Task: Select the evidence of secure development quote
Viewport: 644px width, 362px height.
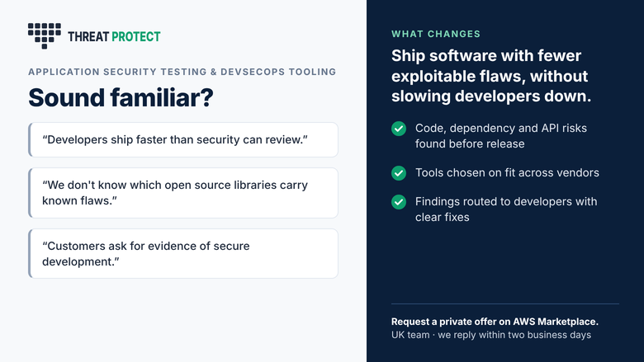Action: pos(183,254)
